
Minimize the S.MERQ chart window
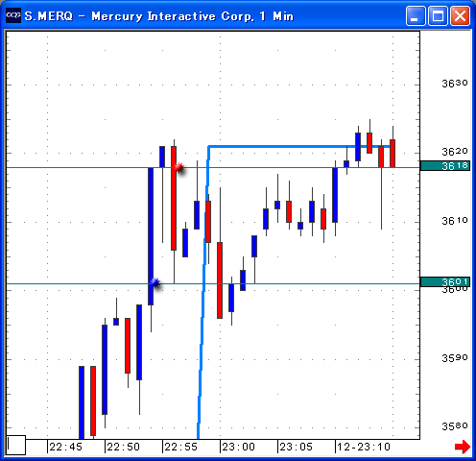pyautogui.click(x=416, y=15)
